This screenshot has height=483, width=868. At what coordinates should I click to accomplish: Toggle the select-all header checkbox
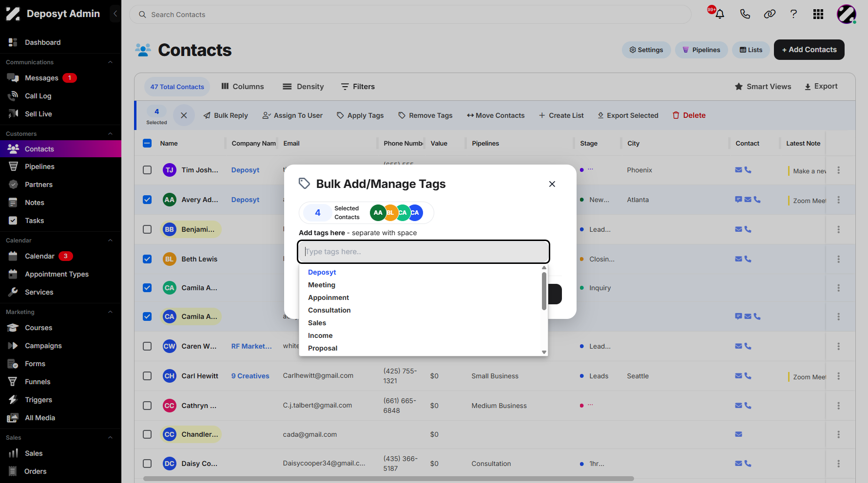pos(147,143)
